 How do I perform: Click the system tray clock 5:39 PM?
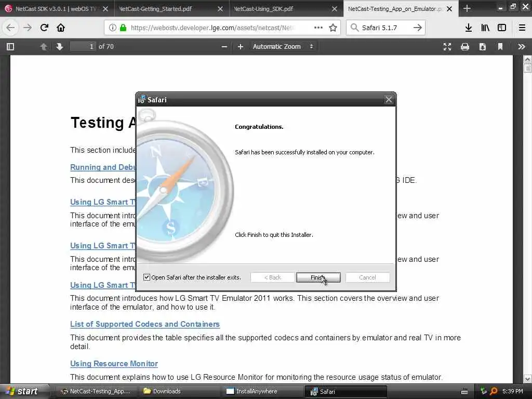coord(512,391)
